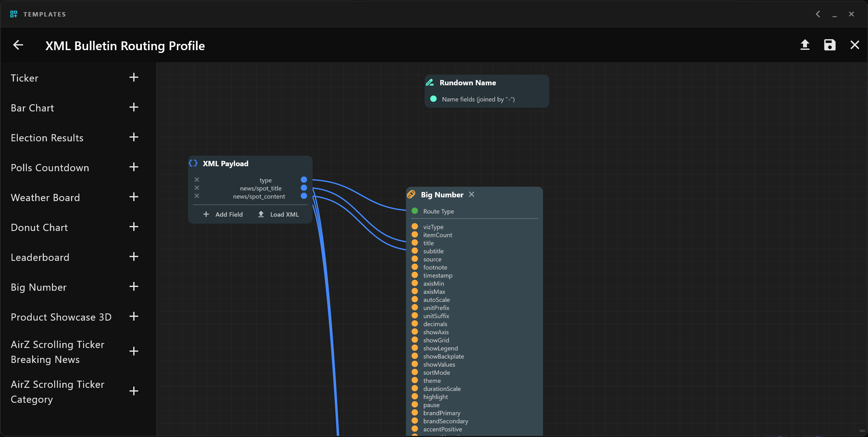The height and width of the screenshot is (437, 868).
Task: Click the itemCount input port
Action: pos(415,234)
